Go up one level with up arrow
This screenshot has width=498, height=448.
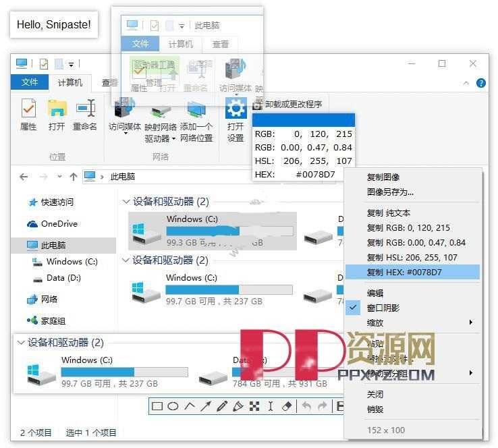pyautogui.click(x=74, y=177)
